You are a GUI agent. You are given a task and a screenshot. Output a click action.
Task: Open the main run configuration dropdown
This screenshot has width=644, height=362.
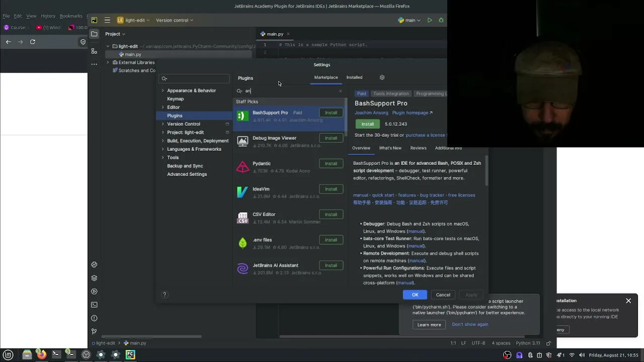(409, 20)
